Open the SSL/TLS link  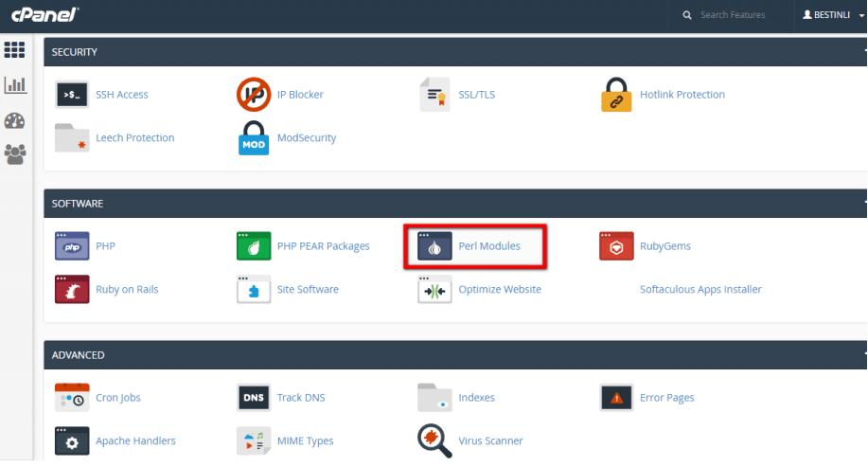477,95
